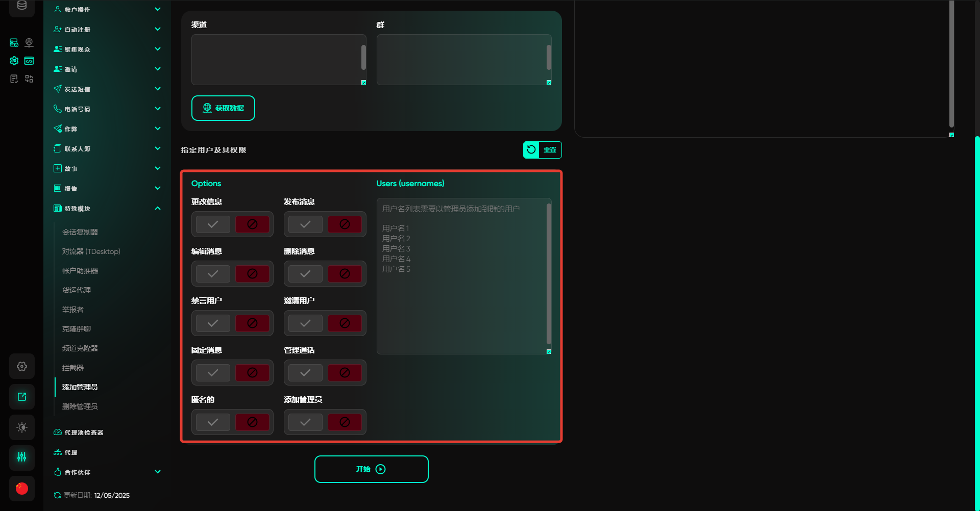The image size is (980, 511).
Task: Expand the 发送短信 menu section
Action: (158, 89)
